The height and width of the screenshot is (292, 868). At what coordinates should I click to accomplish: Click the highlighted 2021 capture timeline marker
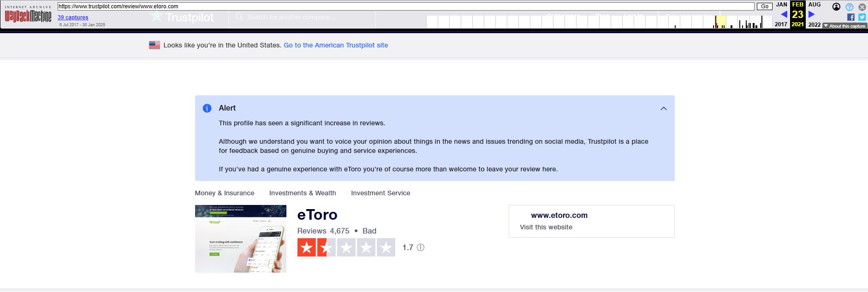pyautogui.click(x=720, y=22)
